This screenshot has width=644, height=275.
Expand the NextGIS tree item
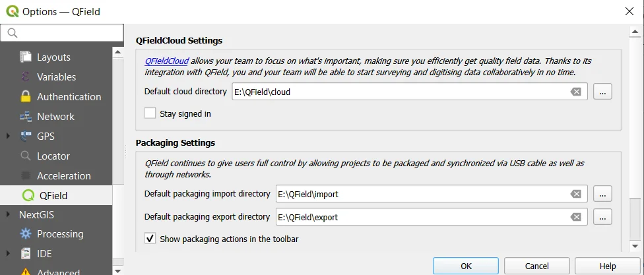coord(8,215)
